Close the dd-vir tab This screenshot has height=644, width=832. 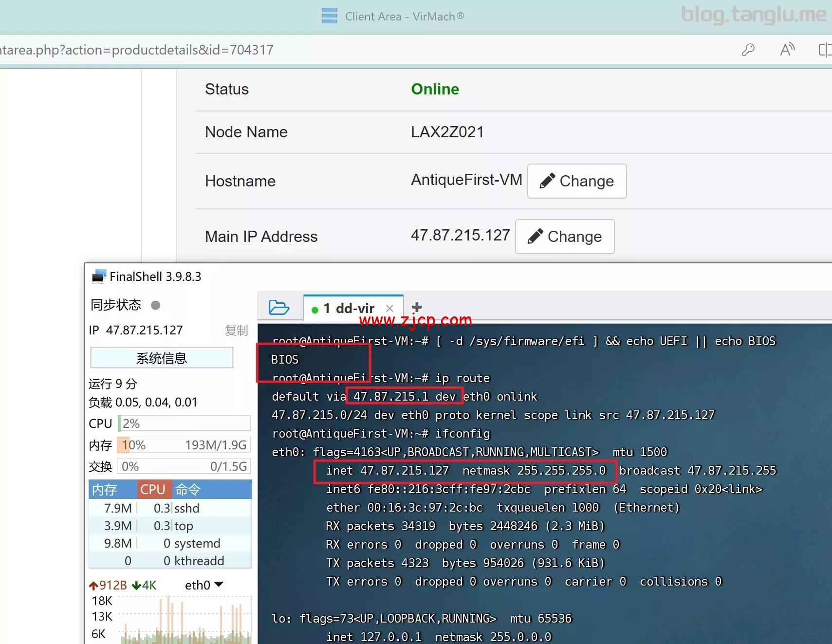pos(389,308)
